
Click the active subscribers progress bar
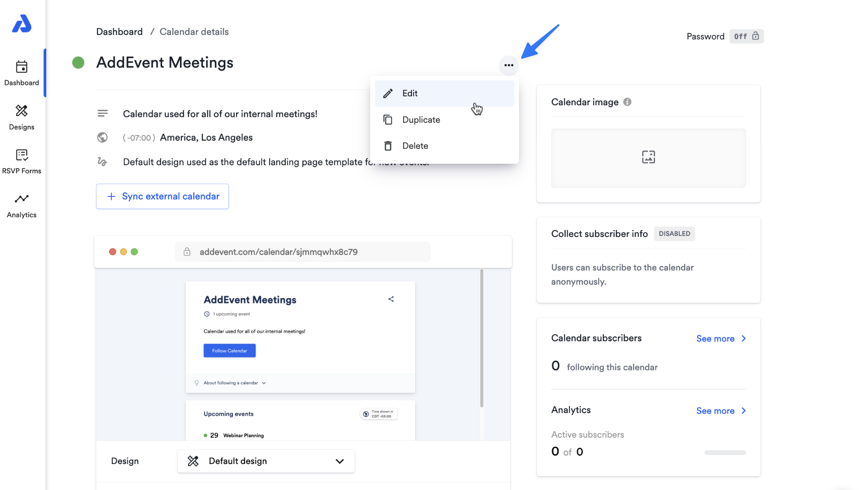coord(725,453)
